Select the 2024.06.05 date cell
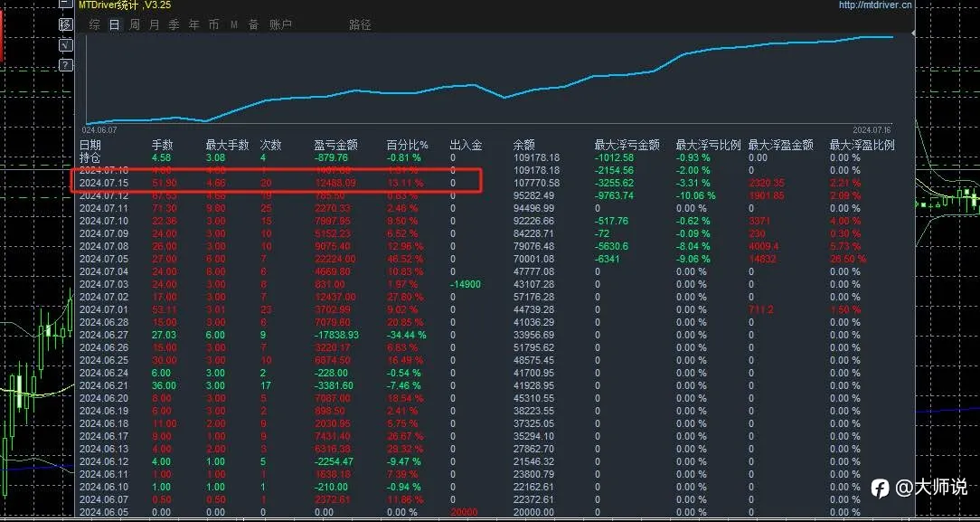The width and height of the screenshot is (980, 522). pos(104,512)
